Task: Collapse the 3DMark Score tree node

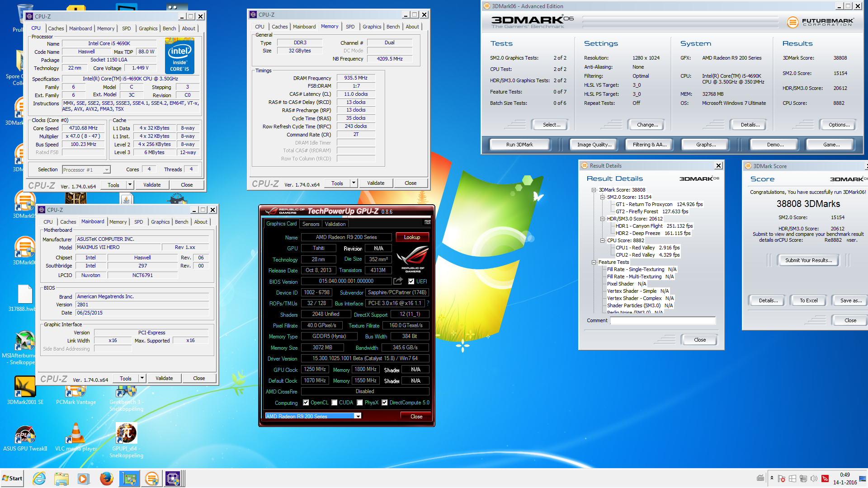Action: [594, 190]
